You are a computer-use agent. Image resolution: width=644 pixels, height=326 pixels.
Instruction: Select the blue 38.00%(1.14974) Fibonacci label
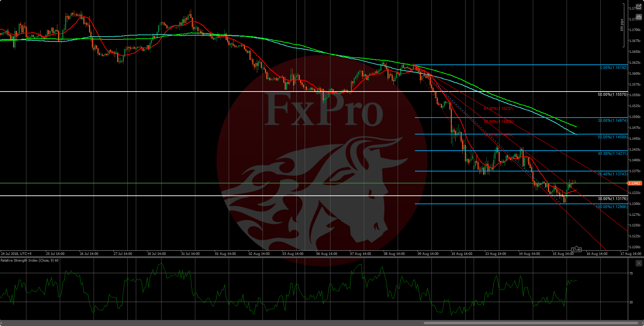[613, 120]
